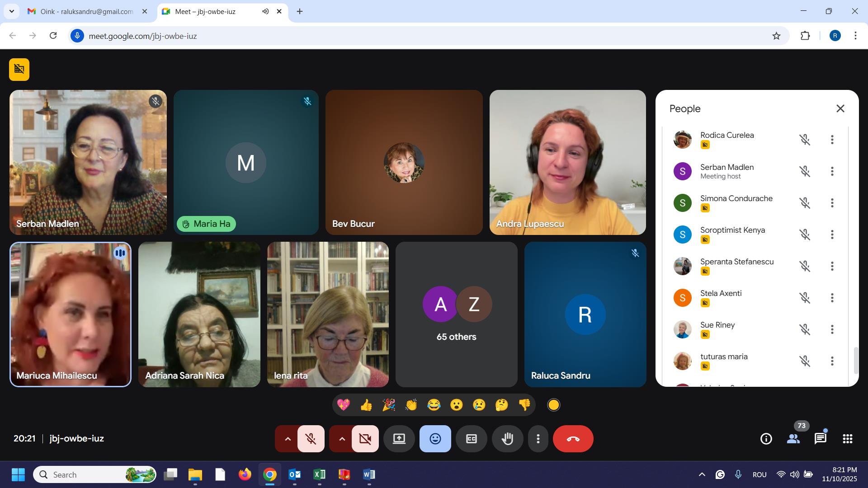Expand audio settings arrow beside microphone
The height and width of the screenshot is (488, 868).
288,439
